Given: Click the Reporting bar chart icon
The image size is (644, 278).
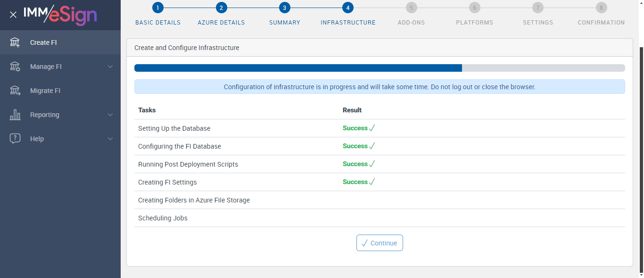Looking at the screenshot, I should [x=15, y=115].
